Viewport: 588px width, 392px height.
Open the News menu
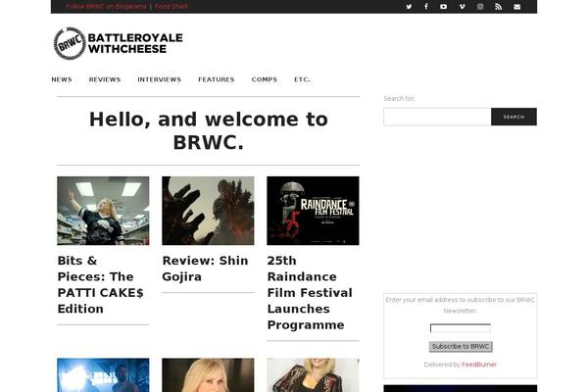[62, 79]
